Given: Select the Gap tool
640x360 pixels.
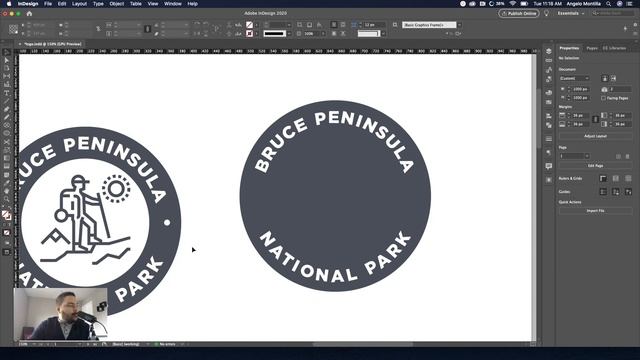Looking at the screenshot, I should pos(7,76).
